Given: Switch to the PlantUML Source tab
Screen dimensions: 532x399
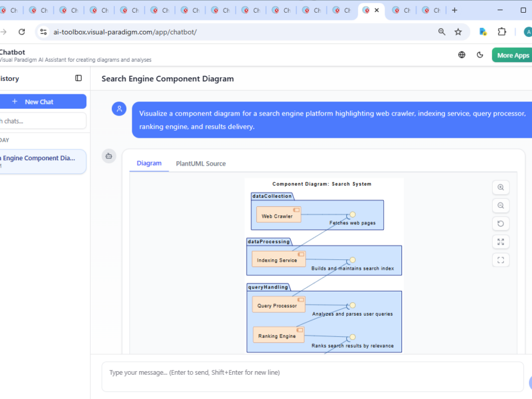Looking at the screenshot, I should coord(201,163).
